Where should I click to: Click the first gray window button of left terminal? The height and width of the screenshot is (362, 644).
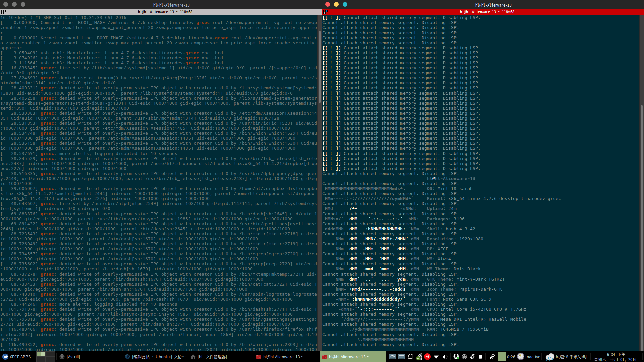click(6, 4)
